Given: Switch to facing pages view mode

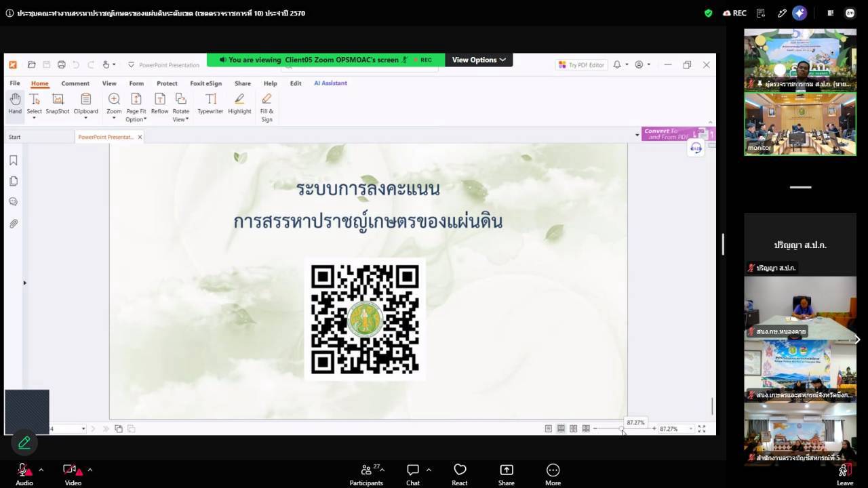Looking at the screenshot, I should point(574,428).
